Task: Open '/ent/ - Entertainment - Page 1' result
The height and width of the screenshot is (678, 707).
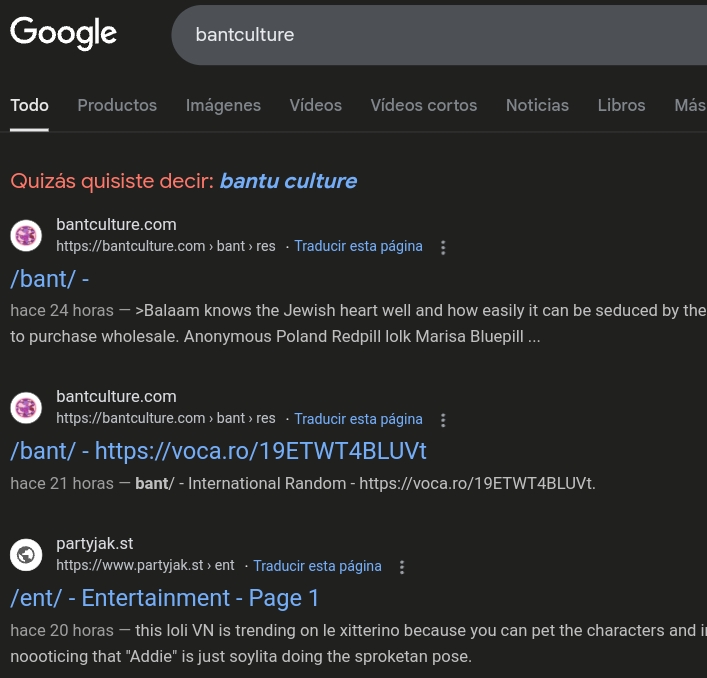Action: pos(165,598)
